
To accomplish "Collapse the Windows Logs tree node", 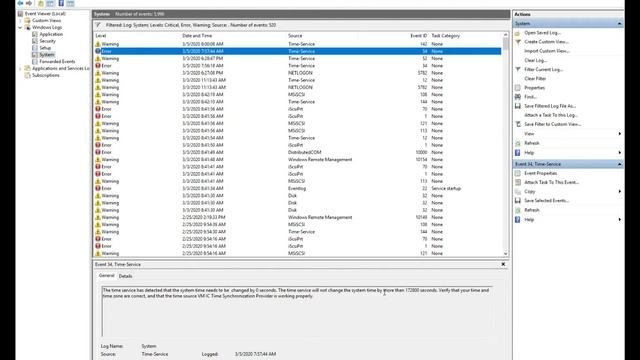I will click(20, 27).
